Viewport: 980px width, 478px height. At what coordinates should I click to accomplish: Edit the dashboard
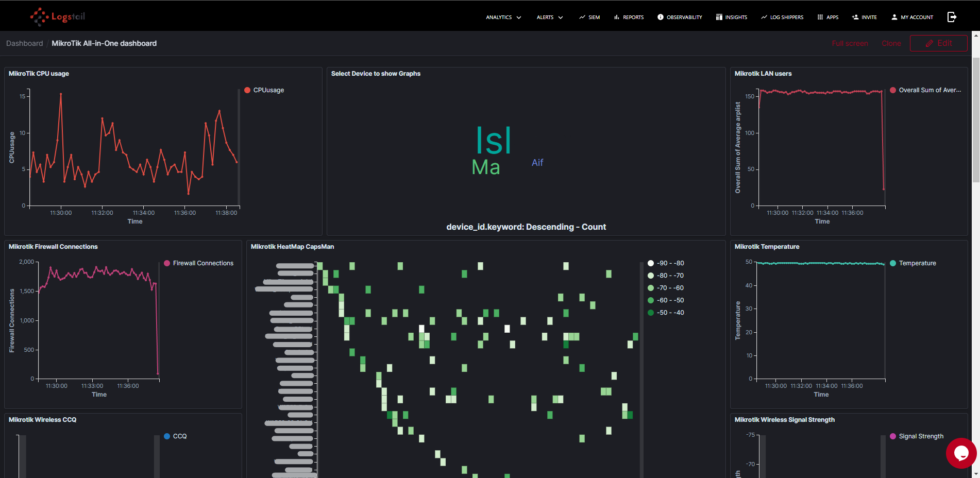(x=938, y=43)
